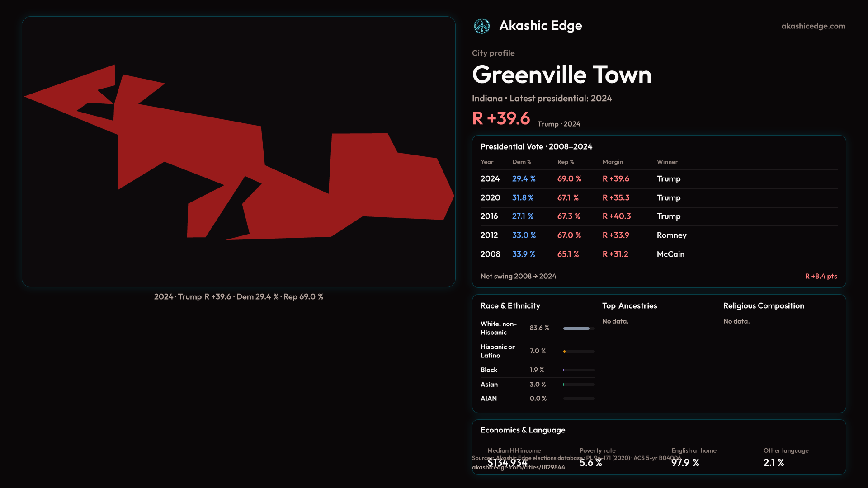Click the Other language 2.1 % stat
Image resolution: width=868 pixels, height=488 pixels.
click(774, 463)
